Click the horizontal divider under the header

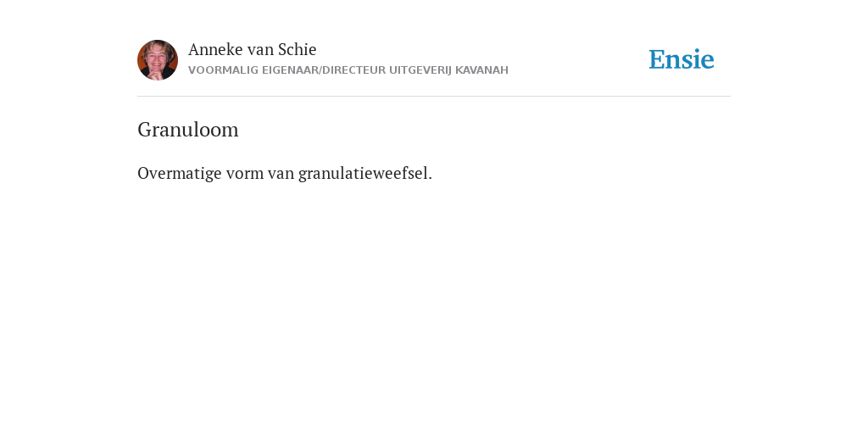434,97
